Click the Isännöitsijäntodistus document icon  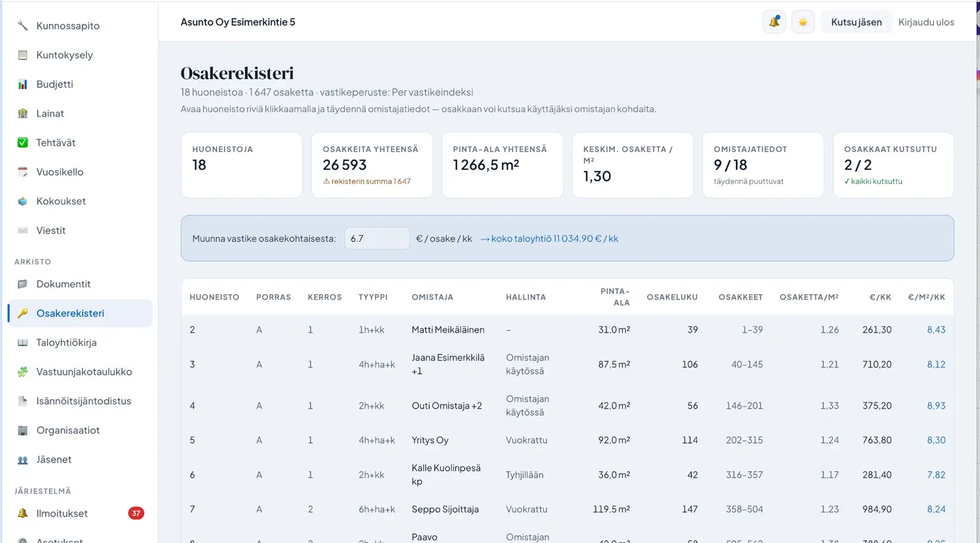pos(23,401)
